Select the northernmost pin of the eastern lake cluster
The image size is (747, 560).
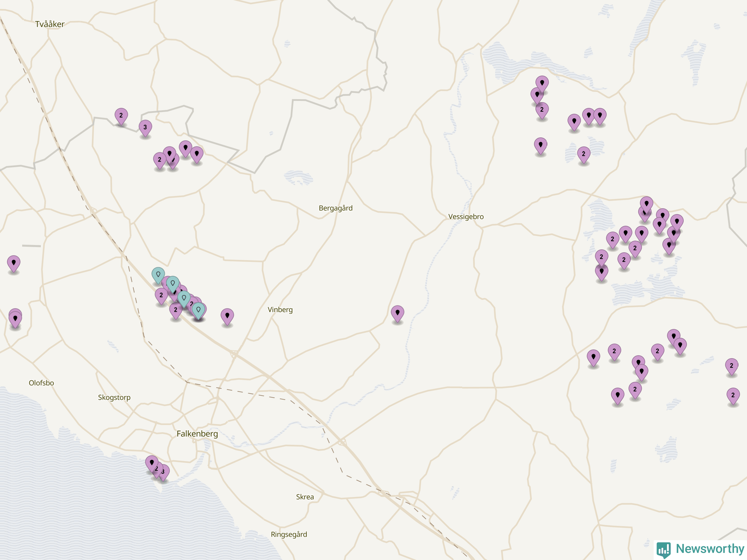tap(646, 205)
